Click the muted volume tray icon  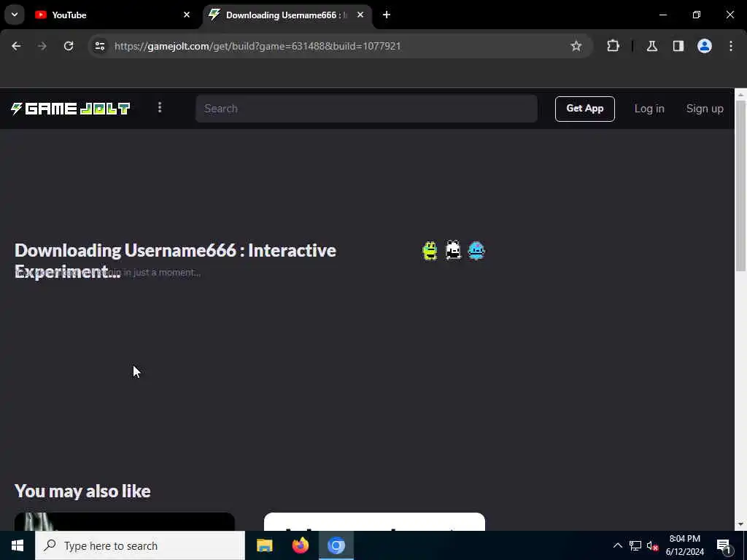pos(653,545)
